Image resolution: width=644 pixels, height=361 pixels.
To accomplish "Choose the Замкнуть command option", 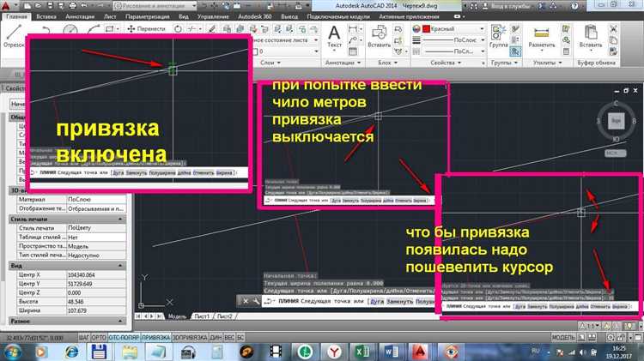I will pos(399,301).
